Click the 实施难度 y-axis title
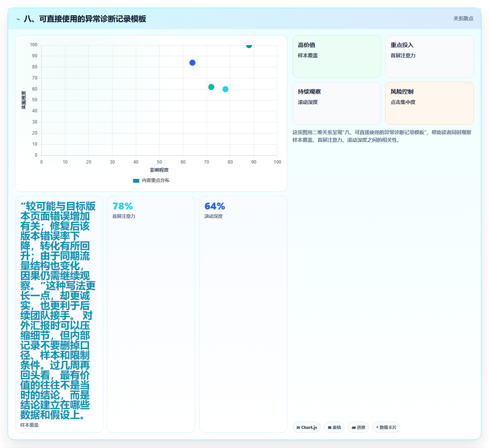The height and width of the screenshot is (448, 489). tap(24, 100)
